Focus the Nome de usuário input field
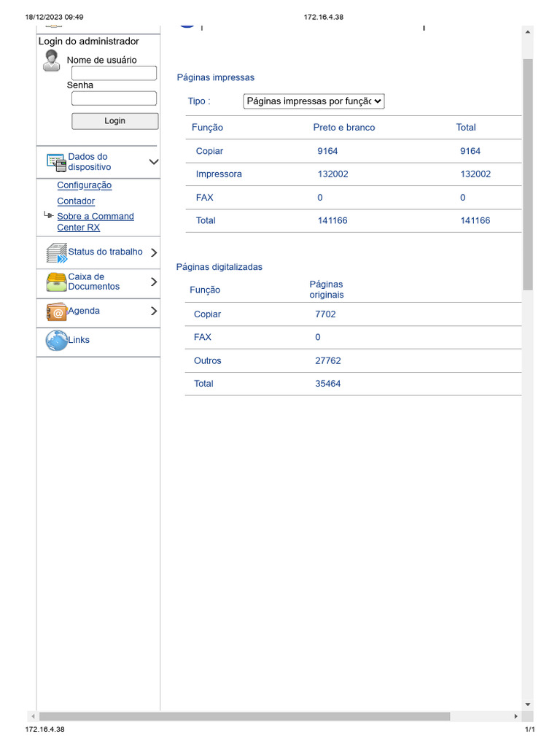 pyautogui.click(x=114, y=74)
